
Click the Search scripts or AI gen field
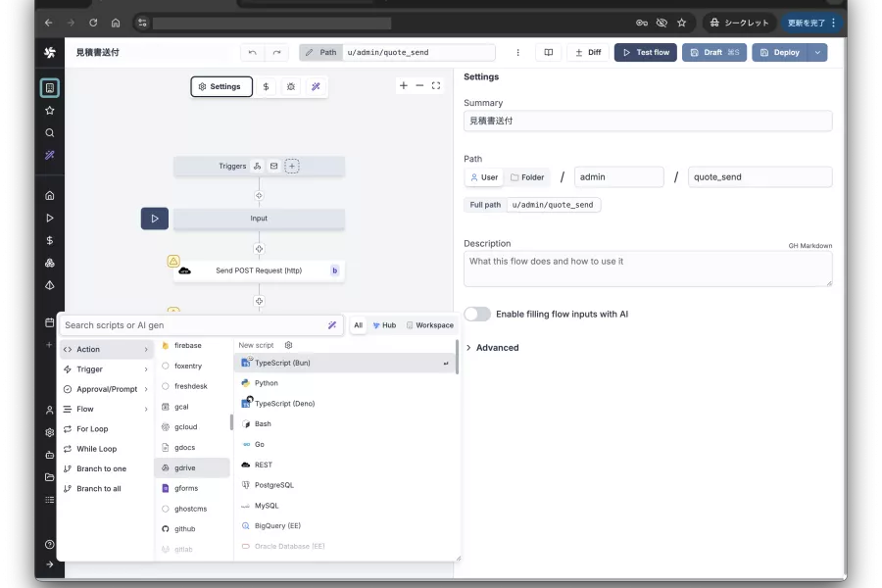195,325
